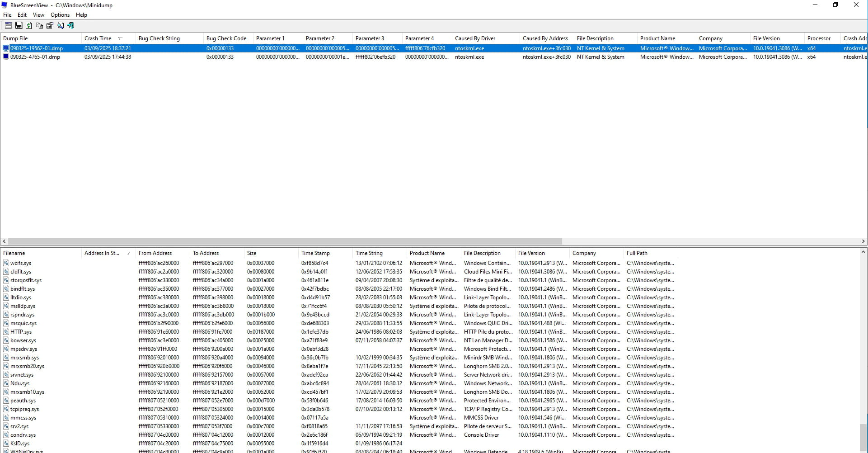Click the Find magnifier toolbar icon
The image size is (868, 453).
(x=61, y=25)
